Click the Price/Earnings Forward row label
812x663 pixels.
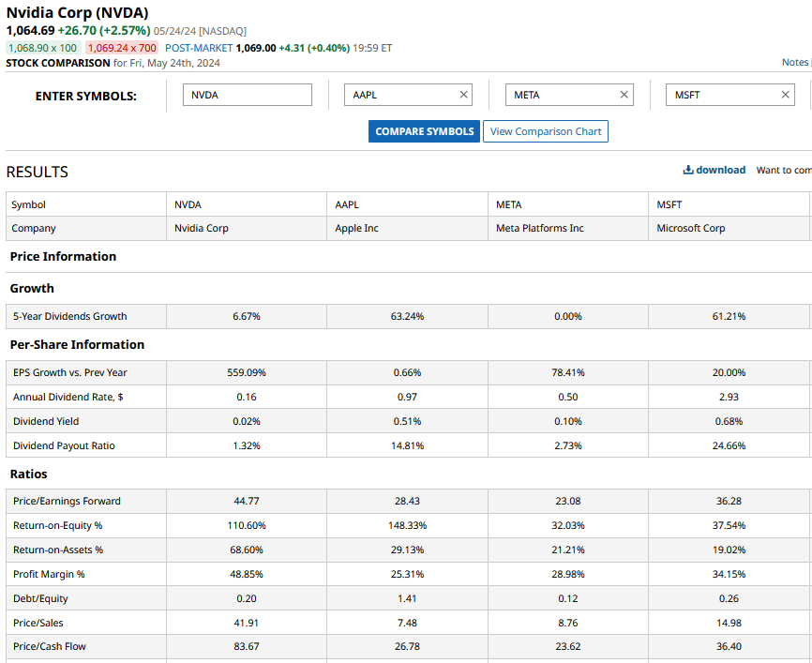tap(67, 501)
